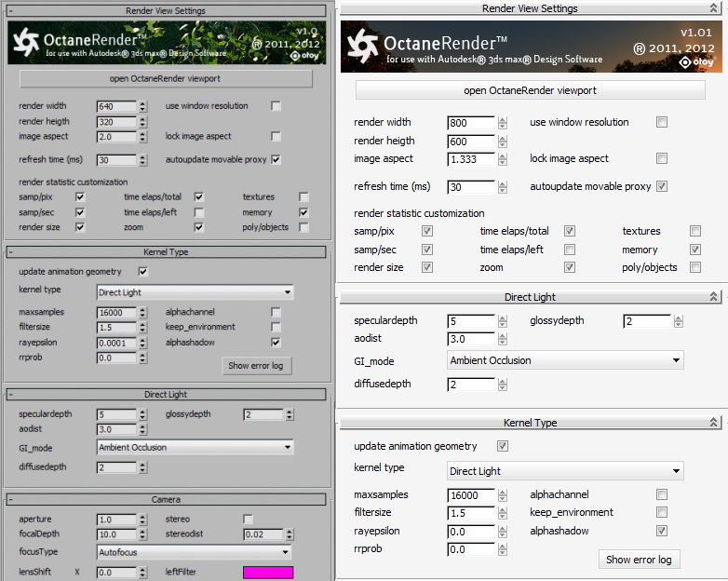728x581 pixels.
Task: Click left refresh time spinner arrows
Action: [143, 160]
